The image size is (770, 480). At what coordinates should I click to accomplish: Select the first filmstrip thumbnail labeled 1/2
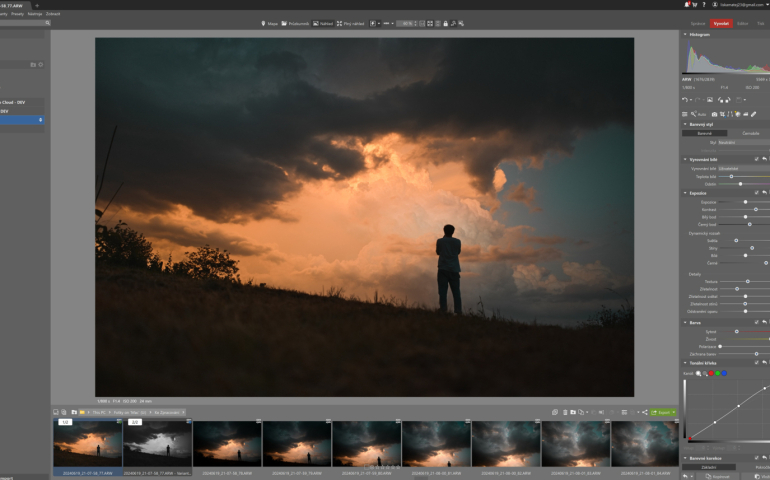click(x=87, y=444)
